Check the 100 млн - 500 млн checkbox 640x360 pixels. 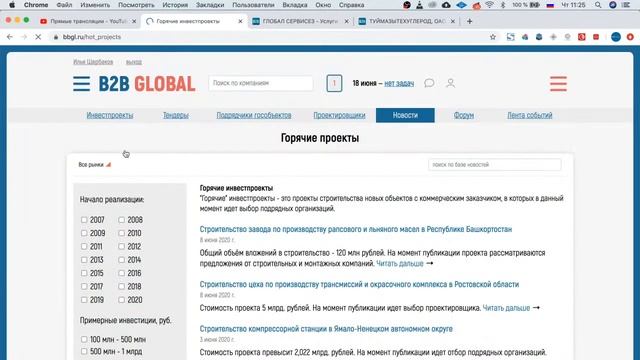click(84, 339)
